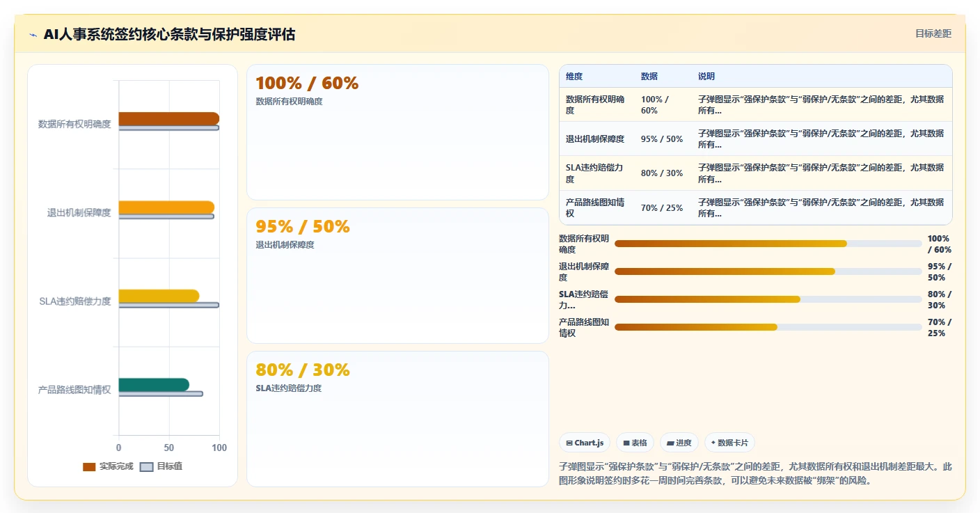This screenshot has height=513, width=980.
Task: Click the table cell reading 70% / 25%
Action: point(662,208)
